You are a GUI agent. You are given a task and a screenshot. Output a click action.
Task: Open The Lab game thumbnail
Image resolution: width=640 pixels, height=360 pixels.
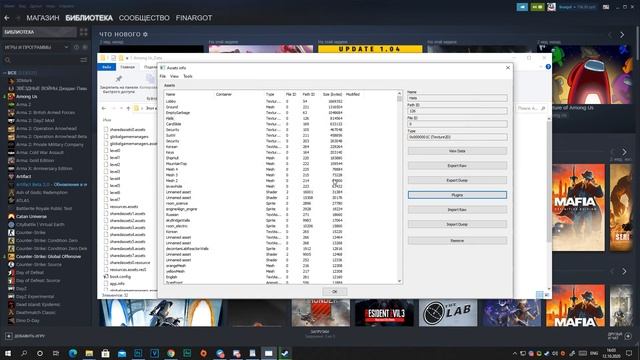tap(448, 313)
